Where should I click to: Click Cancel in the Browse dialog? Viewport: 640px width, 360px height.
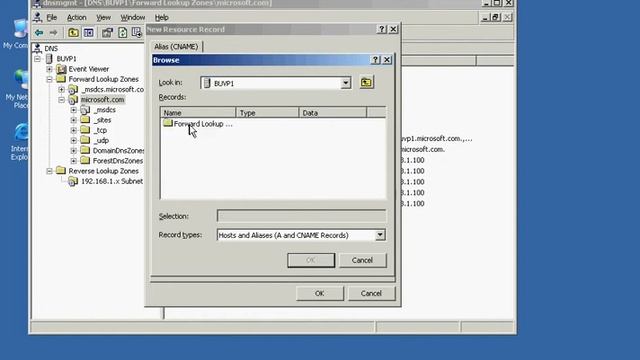pyautogui.click(x=362, y=260)
